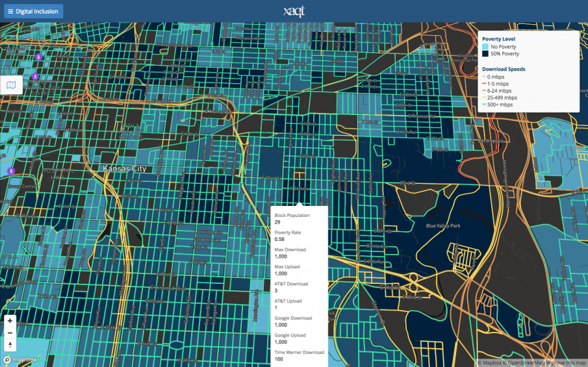Viewport: 588px width, 367px height.
Task: Reset map bearing with compass button
Action: pos(10,345)
